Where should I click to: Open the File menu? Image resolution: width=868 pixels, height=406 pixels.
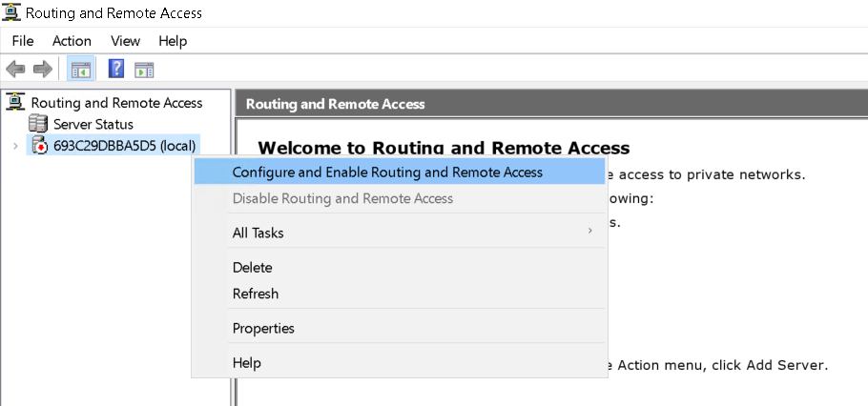coord(23,41)
